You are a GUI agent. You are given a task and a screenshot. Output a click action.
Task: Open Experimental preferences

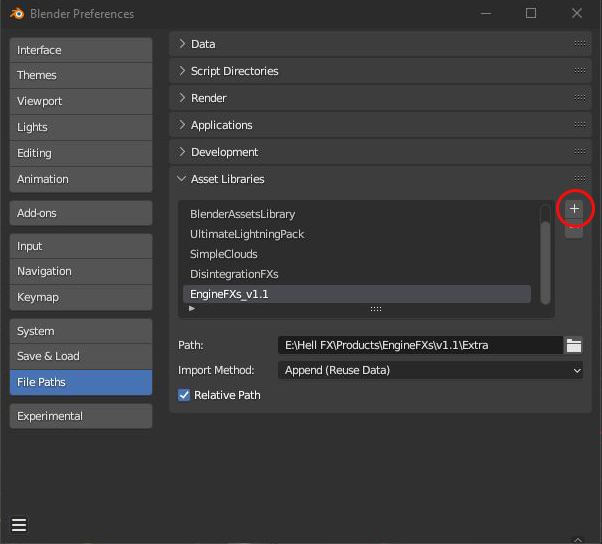81,416
